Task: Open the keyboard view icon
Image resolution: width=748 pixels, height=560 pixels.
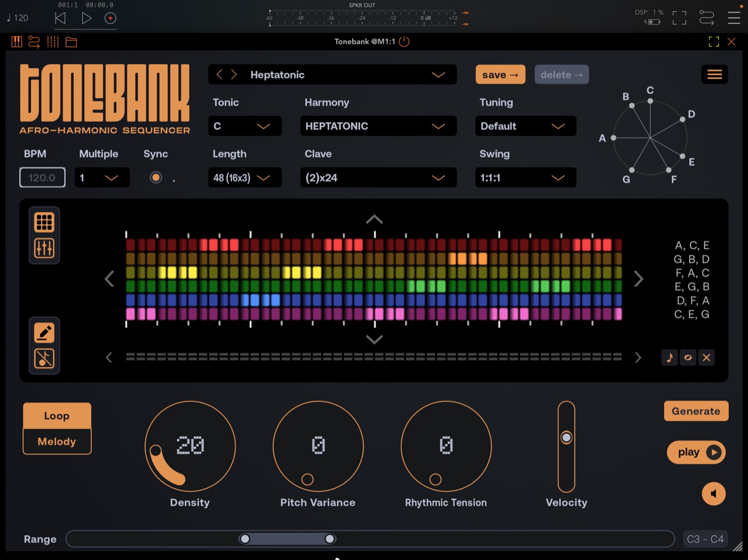Action: [17, 42]
